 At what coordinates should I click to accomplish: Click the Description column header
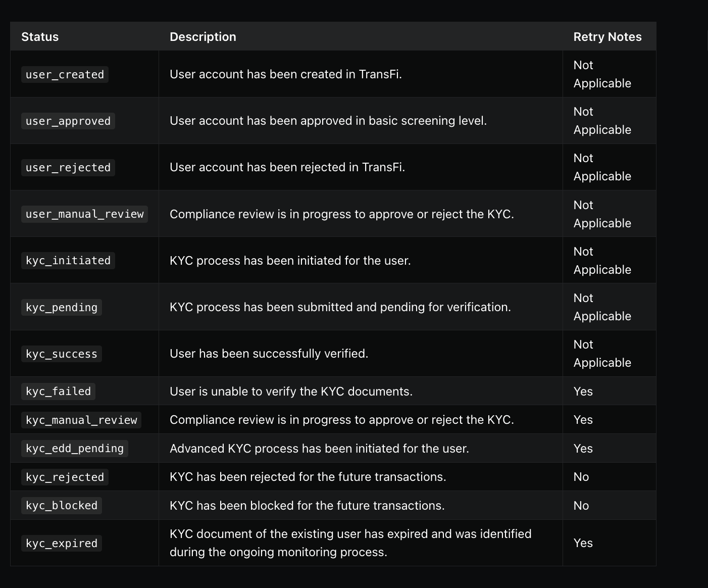point(203,37)
